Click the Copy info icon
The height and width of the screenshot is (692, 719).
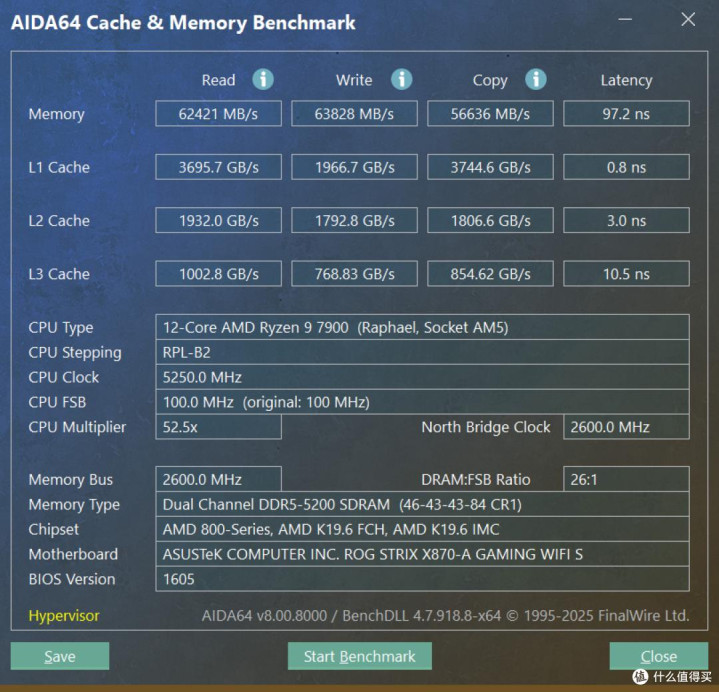536,79
